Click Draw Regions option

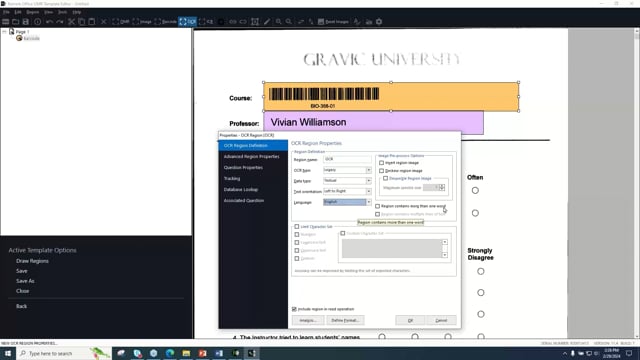(x=32, y=261)
